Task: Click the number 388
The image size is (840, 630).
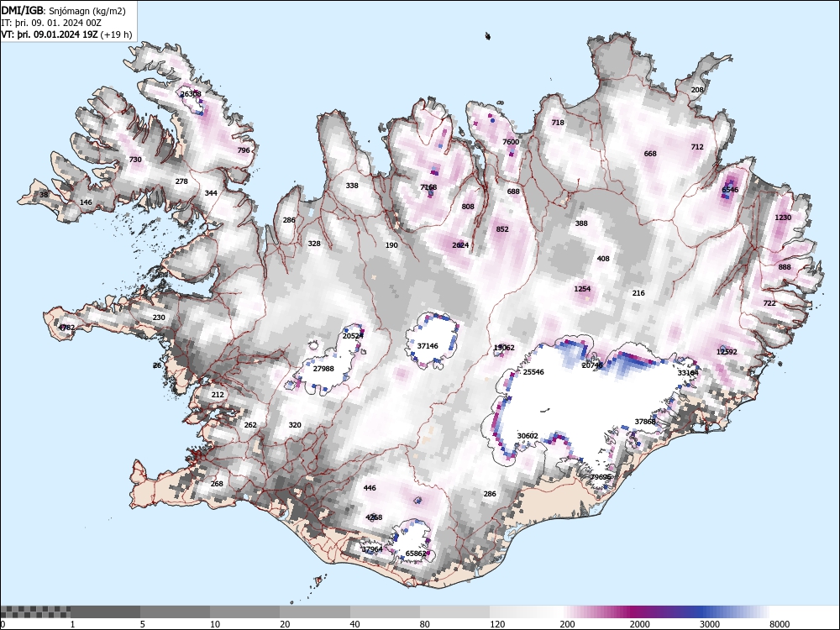Action: click(581, 223)
